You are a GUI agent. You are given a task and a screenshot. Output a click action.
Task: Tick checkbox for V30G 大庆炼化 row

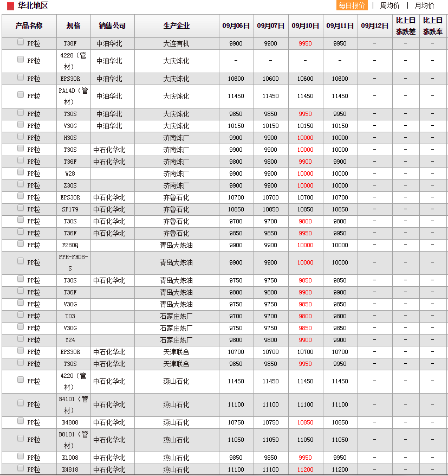[x=21, y=125]
